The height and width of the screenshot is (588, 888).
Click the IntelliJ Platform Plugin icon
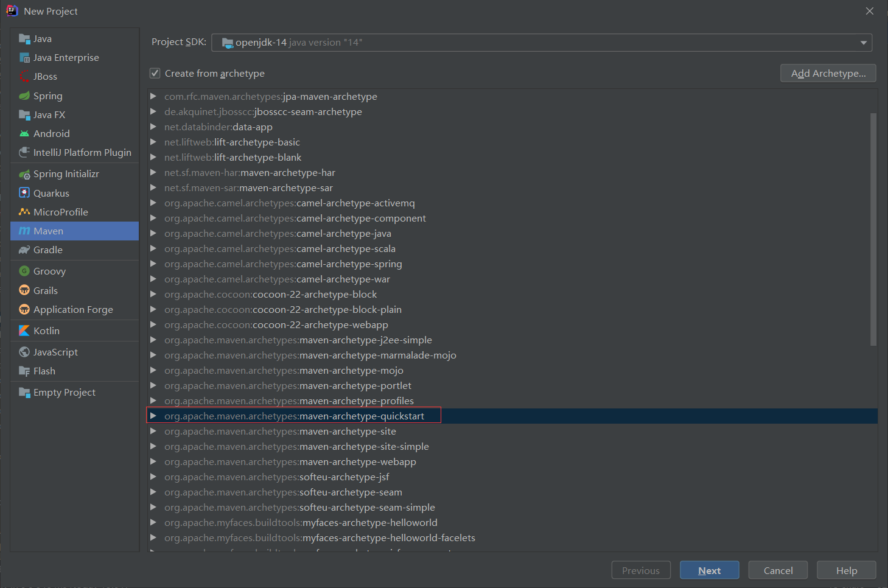point(24,152)
